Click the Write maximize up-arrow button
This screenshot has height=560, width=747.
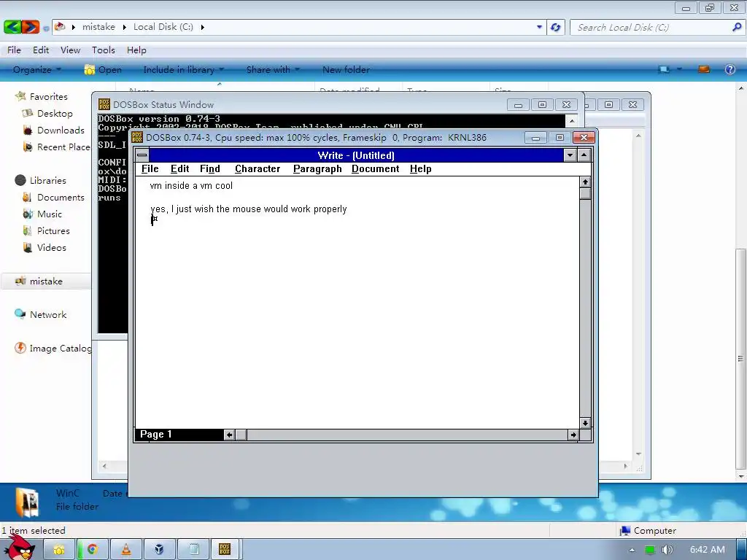pos(584,155)
